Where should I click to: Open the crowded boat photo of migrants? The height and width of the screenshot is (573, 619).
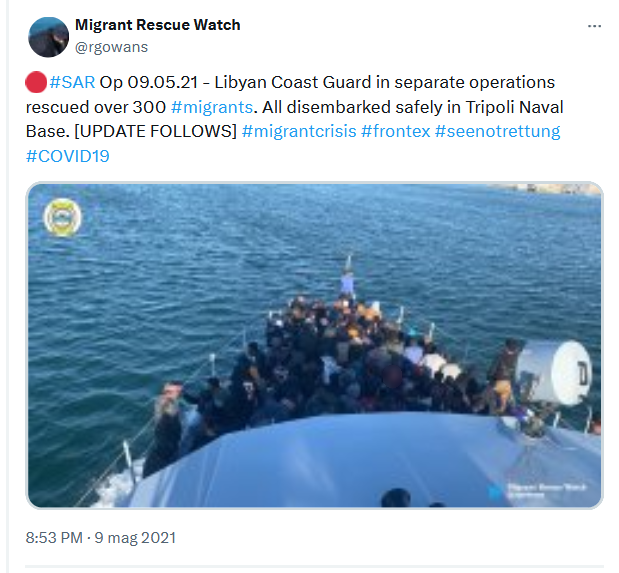tap(315, 345)
